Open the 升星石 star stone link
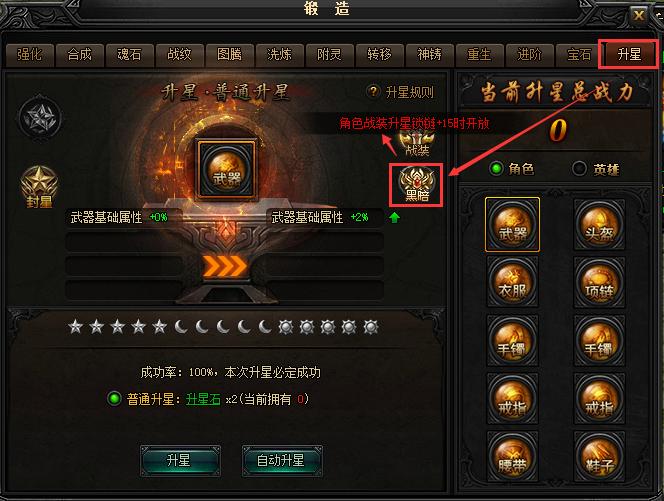 [x=203, y=399]
